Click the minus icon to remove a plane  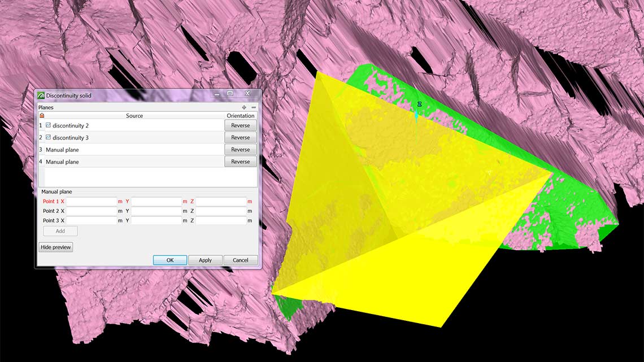(x=254, y=107)
